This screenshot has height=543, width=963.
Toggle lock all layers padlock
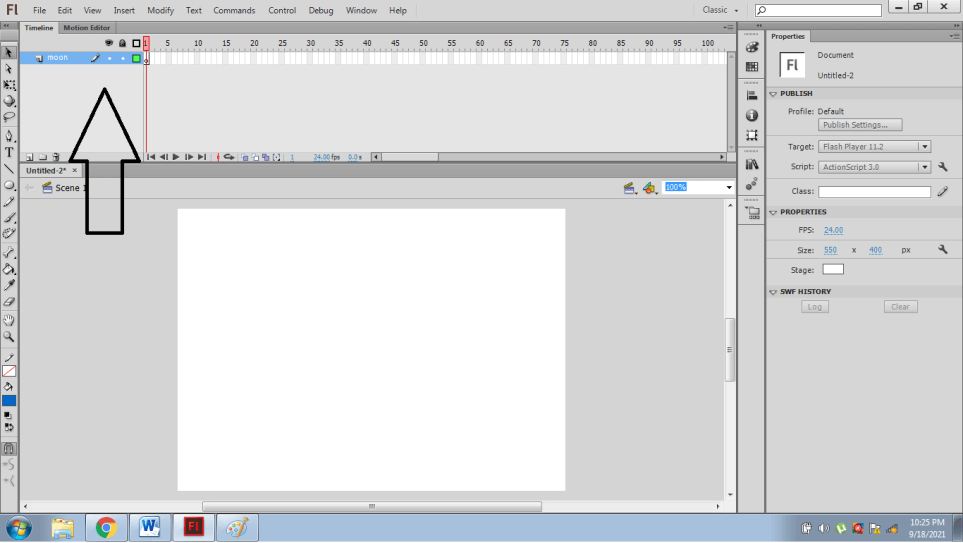[122, 43]
